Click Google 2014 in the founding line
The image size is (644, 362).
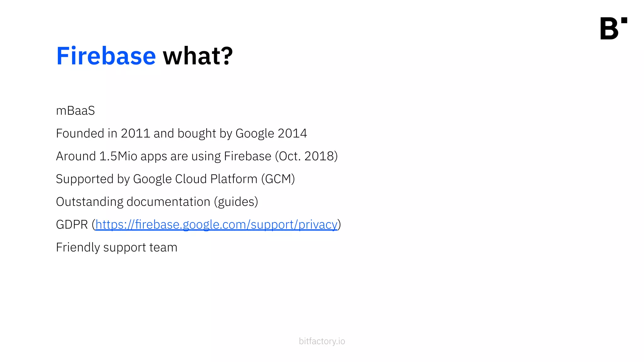[x=271, y=133]
